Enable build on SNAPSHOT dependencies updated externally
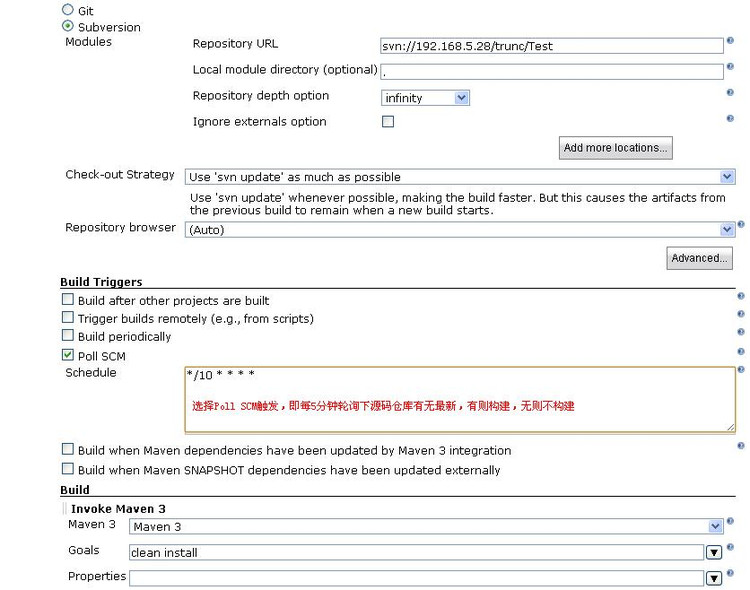 [x=68, y=469]
